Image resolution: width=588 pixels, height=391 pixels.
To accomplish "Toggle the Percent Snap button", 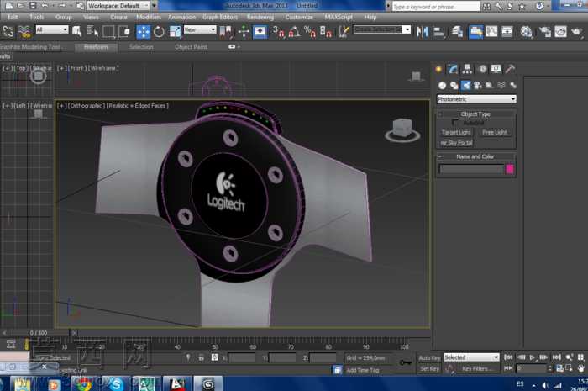I will point(310,31).
